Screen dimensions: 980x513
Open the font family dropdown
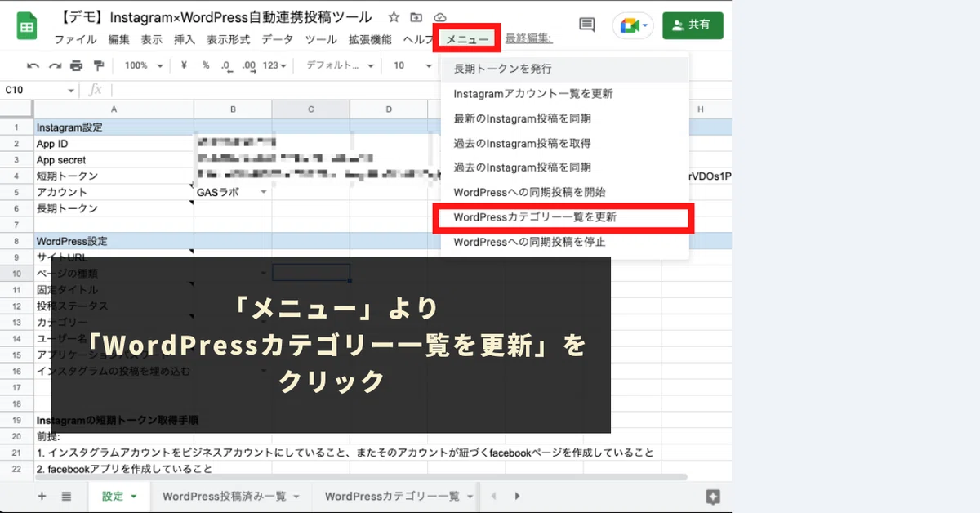[x=340, y=65]
